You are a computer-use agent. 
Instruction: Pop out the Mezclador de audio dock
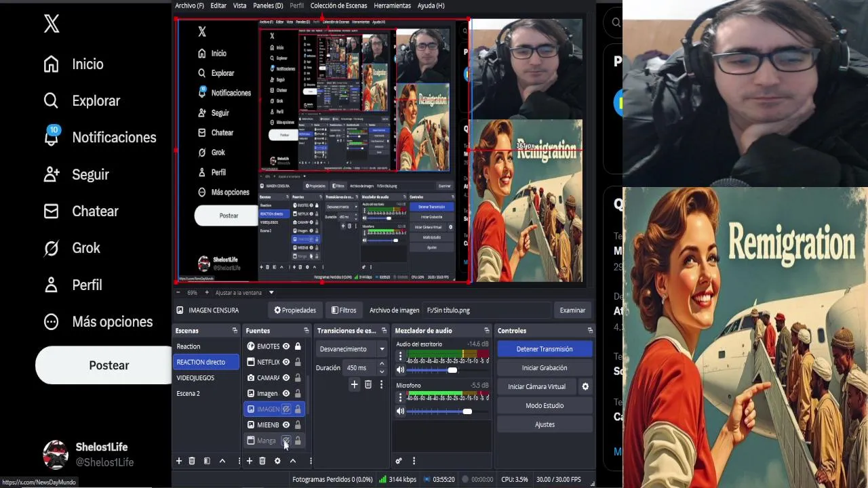(486, 331)
